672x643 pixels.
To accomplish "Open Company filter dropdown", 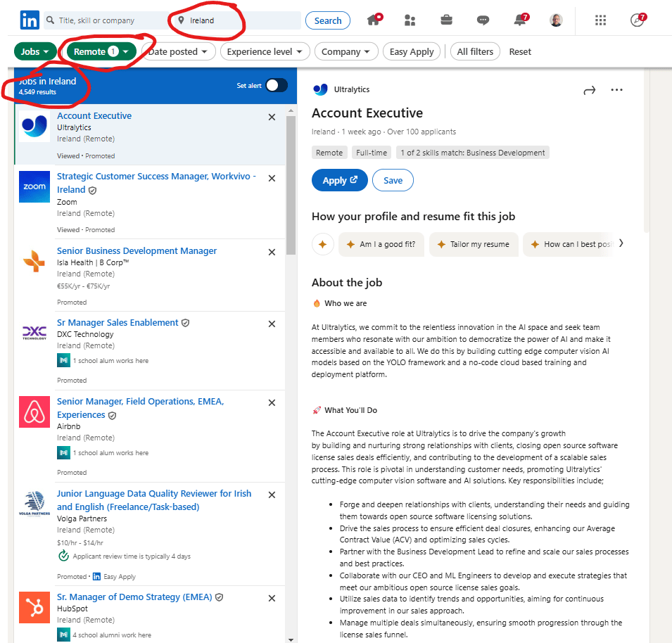I will click(x=346, y=52).
